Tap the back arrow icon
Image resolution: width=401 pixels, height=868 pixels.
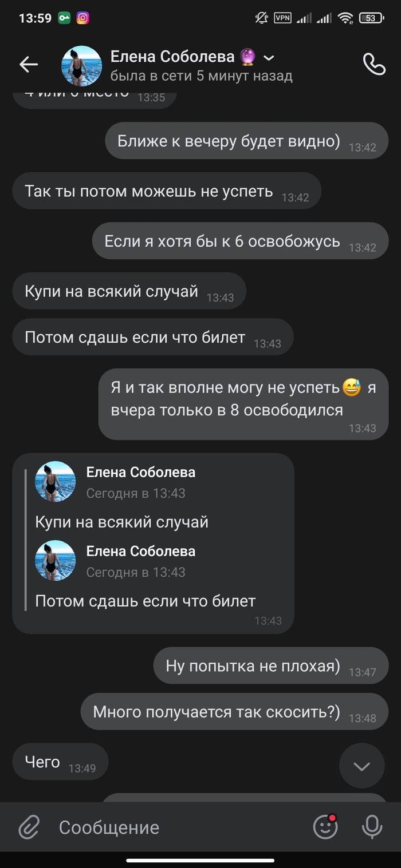[x=29, y=65]
